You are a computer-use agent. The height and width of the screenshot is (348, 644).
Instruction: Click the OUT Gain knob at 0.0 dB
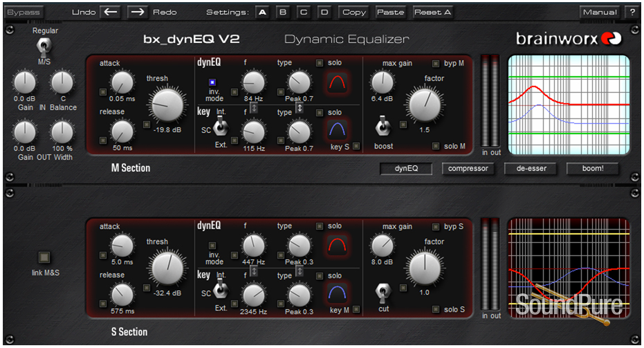pos(25,132)
